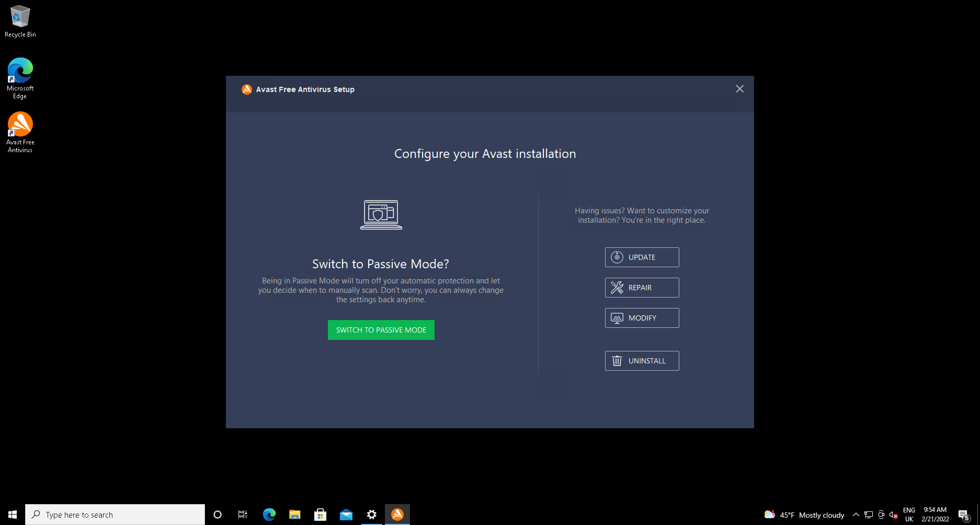Close the Avast Setup window
Image resolution: width=980 pixels, height=525 pixels.
(739, 89)
